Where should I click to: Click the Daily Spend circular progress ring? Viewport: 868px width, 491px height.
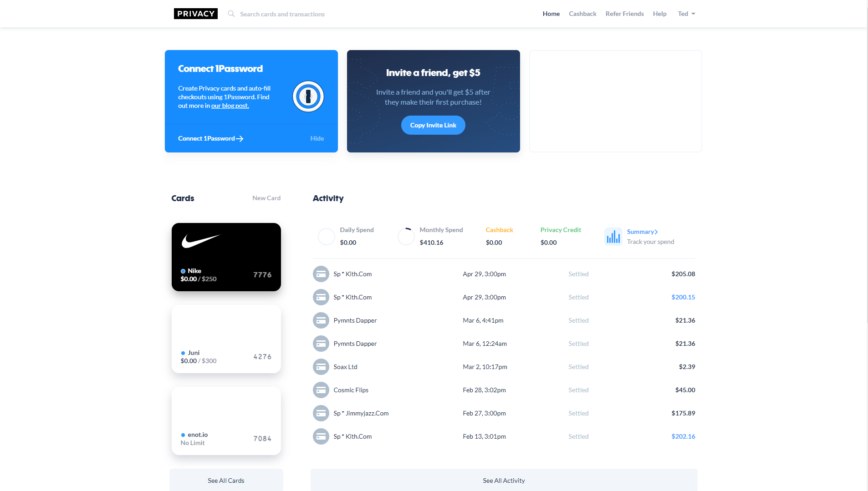pos(326,237)
